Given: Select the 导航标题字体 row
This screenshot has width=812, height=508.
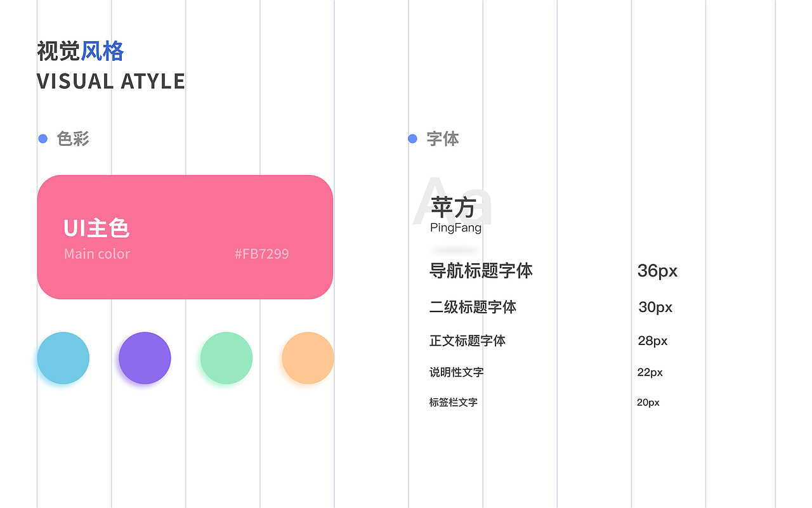Looking at the screenshot, I should [x=481, y=271].
